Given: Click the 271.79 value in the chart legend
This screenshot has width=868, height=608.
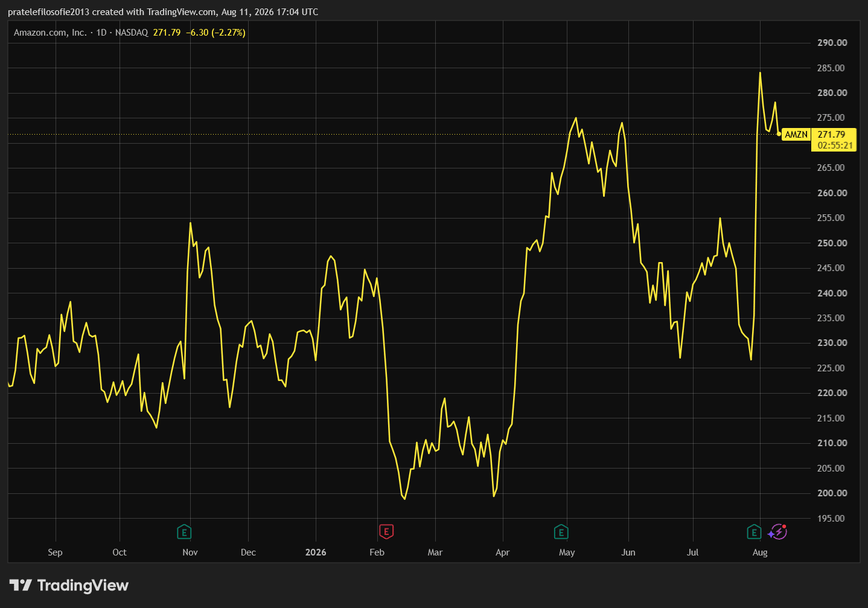Looking at the screenshot, I should 167,33.
